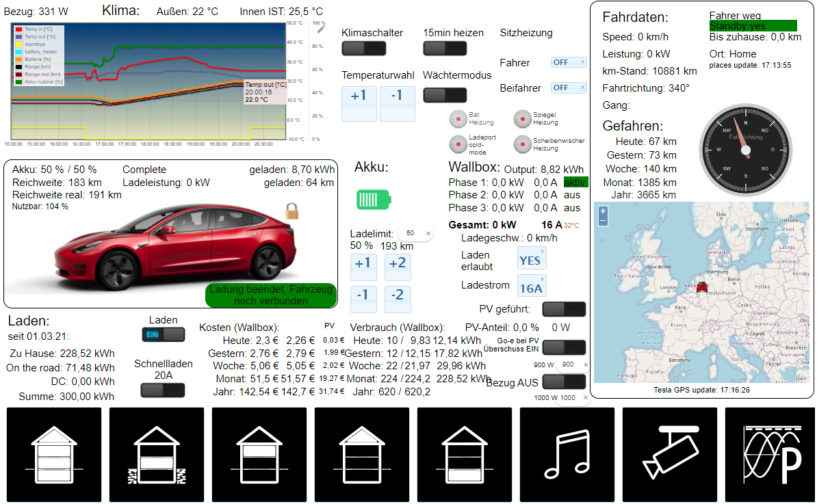Viewport: 817px width, 504px height.
Task: Clear the 1000 W field with its x
Action: 586,398
